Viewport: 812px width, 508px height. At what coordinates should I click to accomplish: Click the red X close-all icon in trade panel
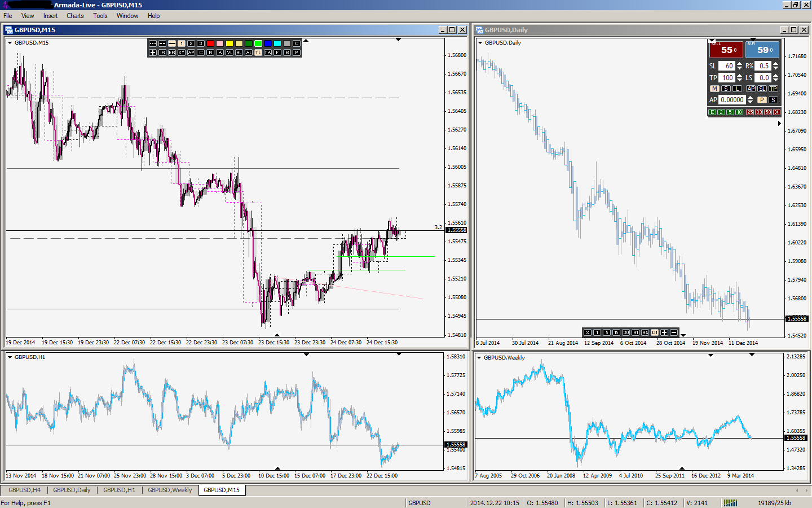click(x=776, y=112)
